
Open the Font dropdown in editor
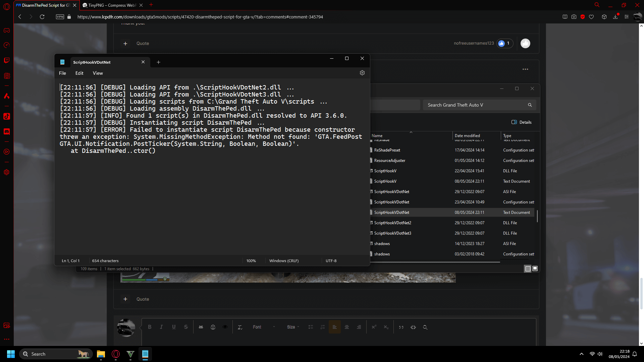click(x=264, y=327)
